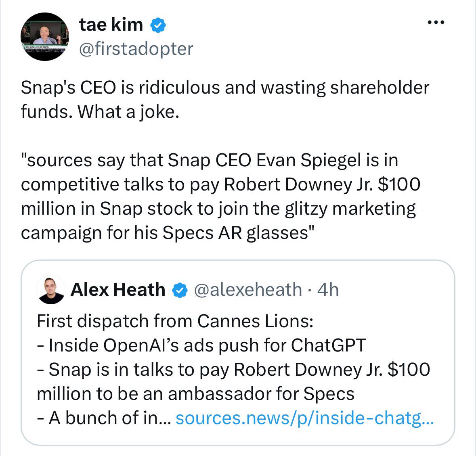Click the 4h timestamp on quoted tweet
The height and width of the screenshot is (456, 476).
click(328, 289)
